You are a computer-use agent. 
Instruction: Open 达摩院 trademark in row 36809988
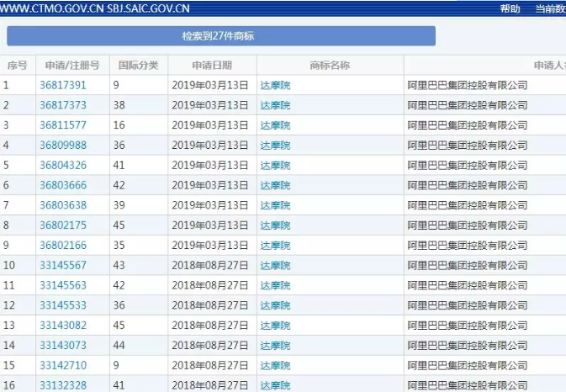pyautogui.click(x=275, y=145)
